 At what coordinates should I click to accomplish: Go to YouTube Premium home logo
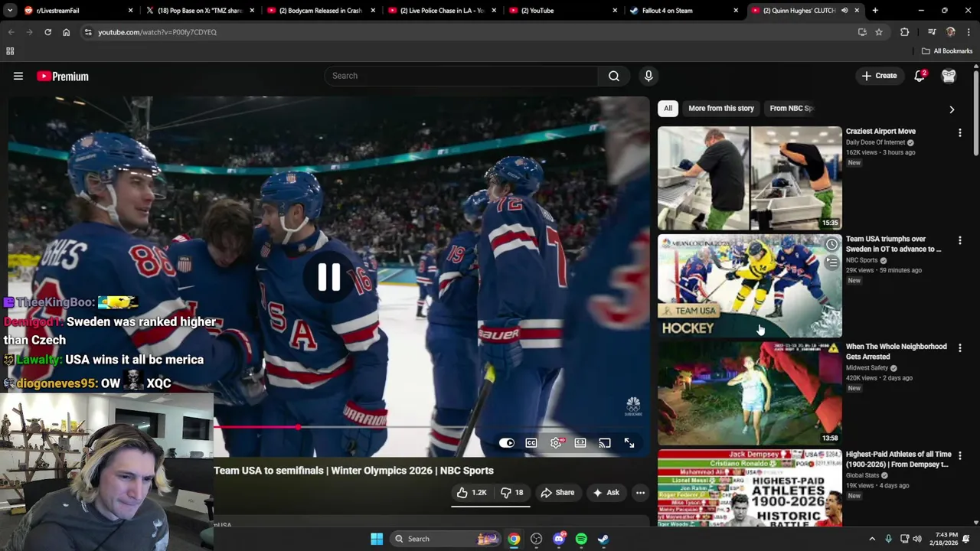(63, 76)
